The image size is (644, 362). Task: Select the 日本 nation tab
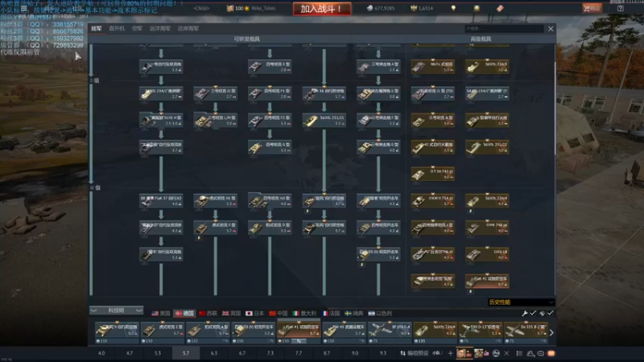point(254,313)
